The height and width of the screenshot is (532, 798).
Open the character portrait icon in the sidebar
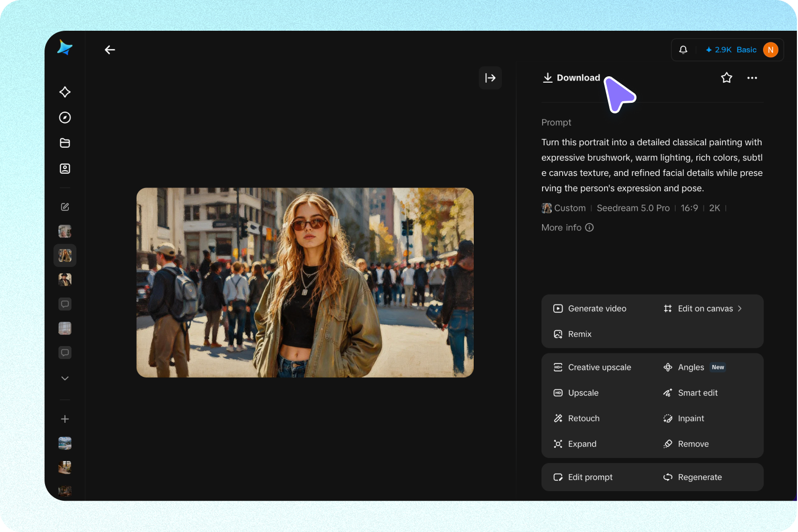pyautogui.click(x=65, y=169)
